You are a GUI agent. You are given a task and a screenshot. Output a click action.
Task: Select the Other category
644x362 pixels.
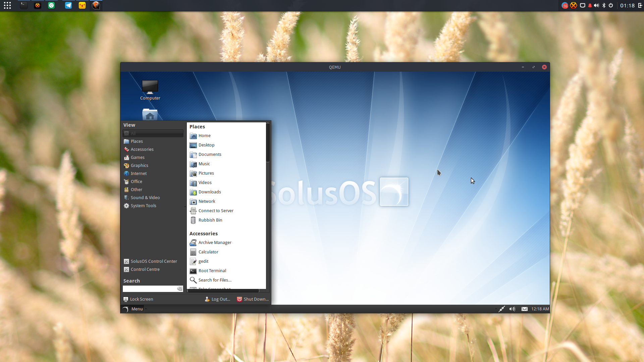153,190
